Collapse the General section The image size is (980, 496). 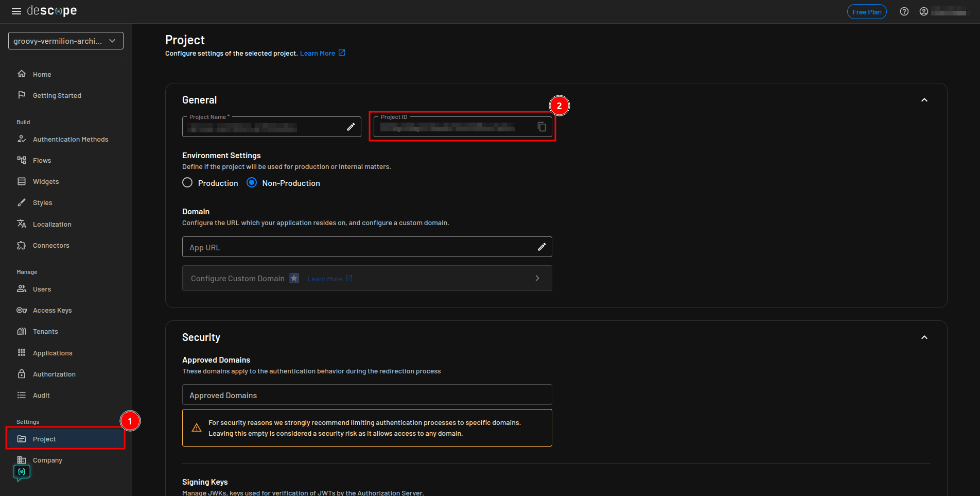tap(924, 100)
